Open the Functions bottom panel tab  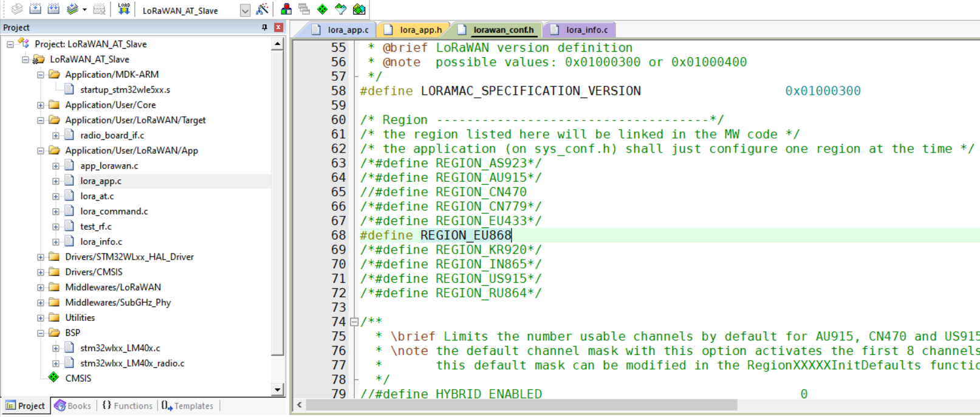(128, 405)
